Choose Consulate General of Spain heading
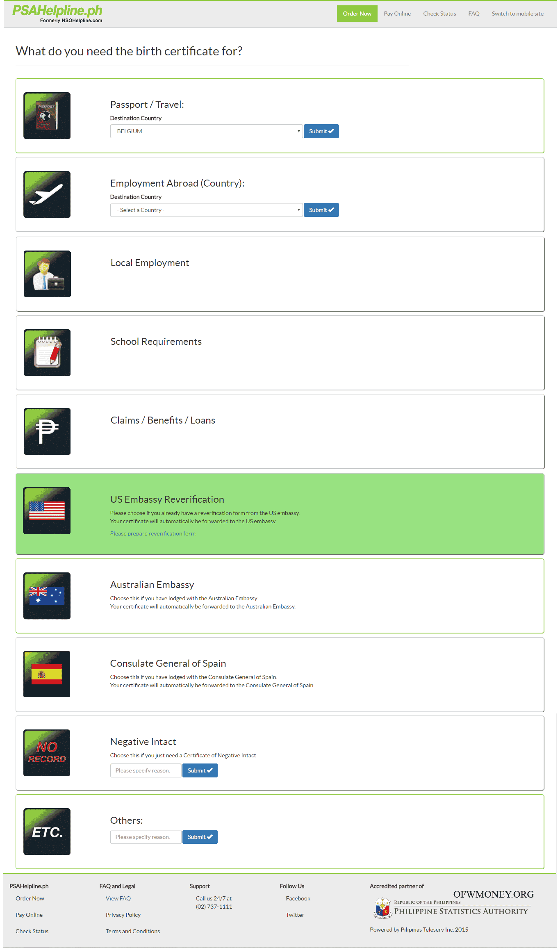Screen dimensions: 560x948 (x=168, y=663)
